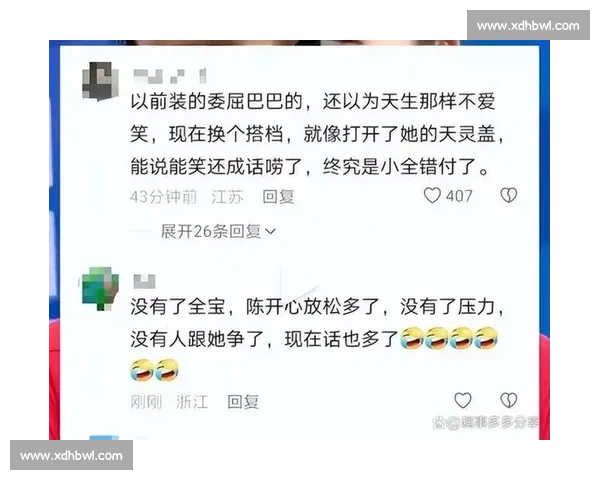The height and width of the screenshot is (480, 600).
Task: Click the partially visible third avatar
Action: point(104,437)
